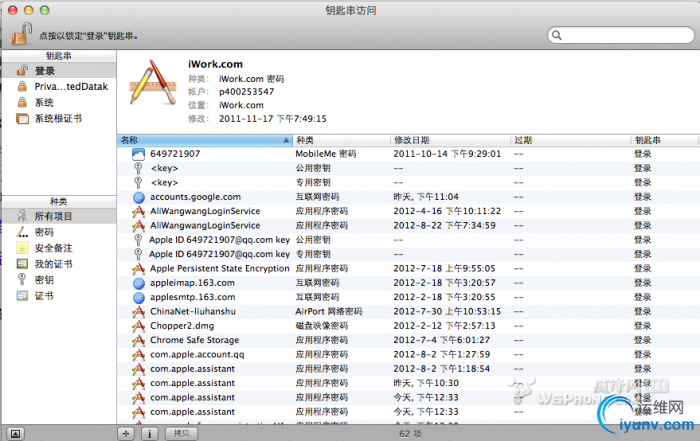
Task: Toggle the keychain list view button in the bottom corner
Action: [x=15, y=433]
